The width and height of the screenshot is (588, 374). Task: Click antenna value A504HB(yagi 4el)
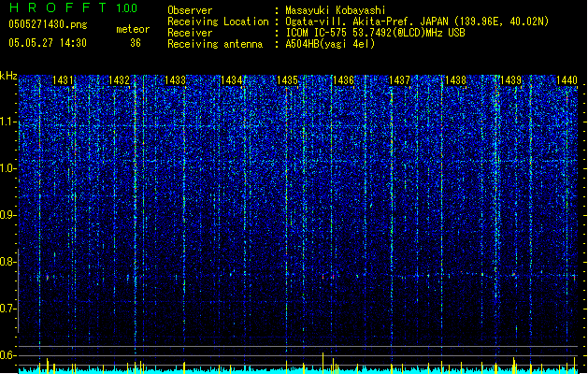pyautogui.click(x=330, y=44)
